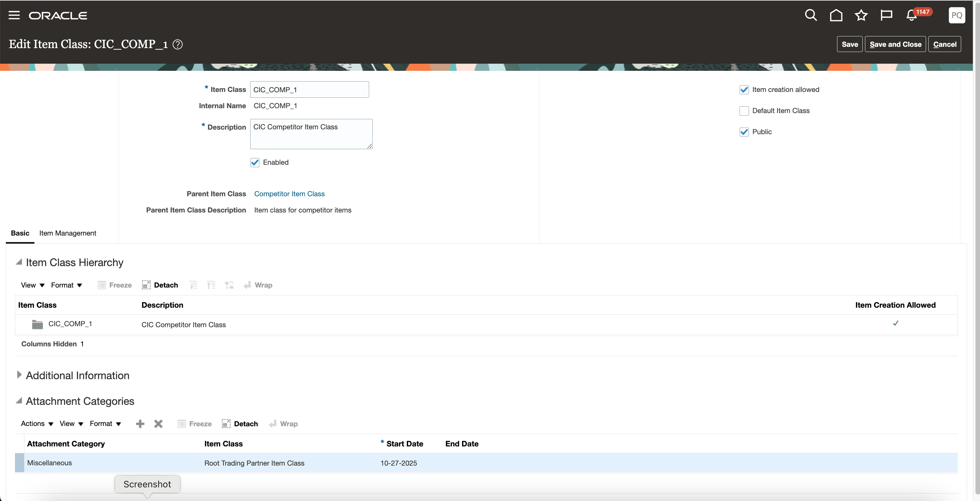Open the Watchlist flag icon
This screenshot has width=980, height=501.
click(x=886, y=15)
